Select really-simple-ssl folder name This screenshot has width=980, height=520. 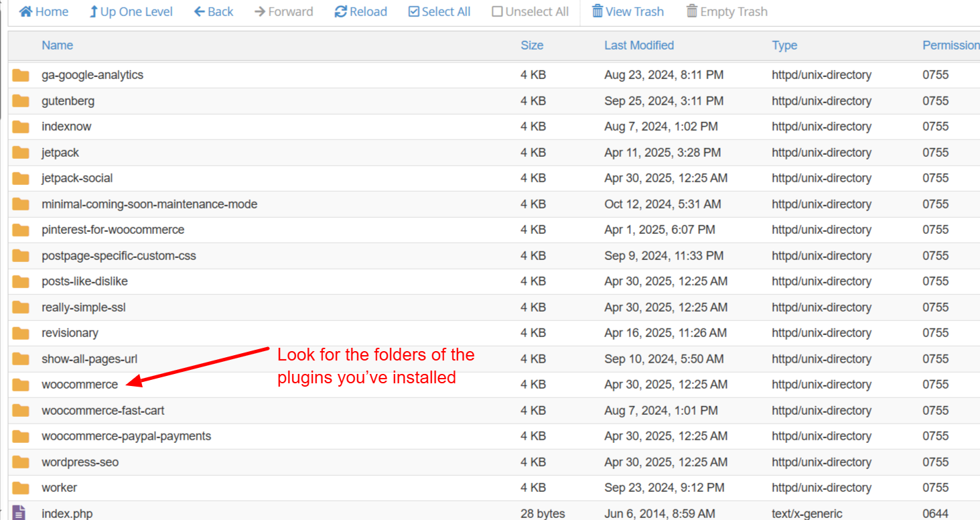pyautogui.click(x=84, y=307)
